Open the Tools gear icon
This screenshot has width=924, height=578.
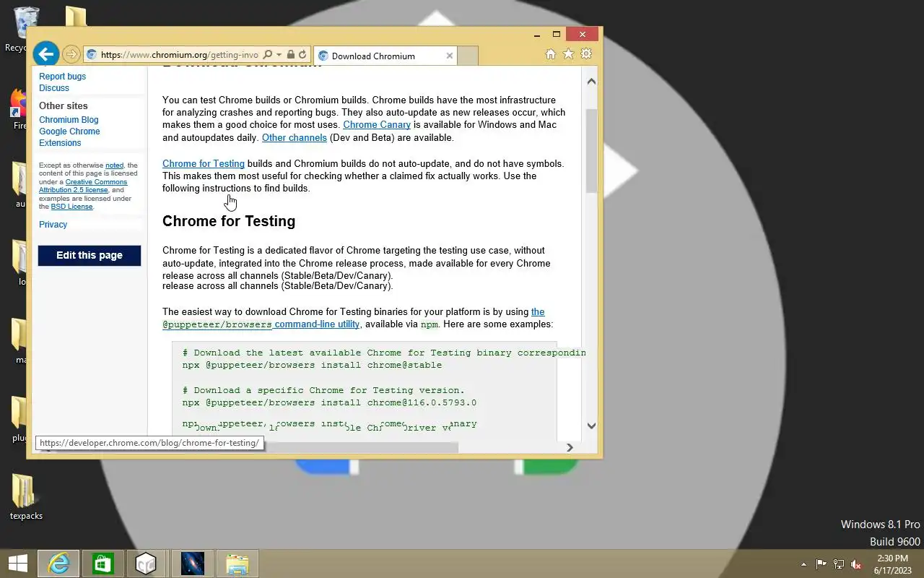[586, 54]
